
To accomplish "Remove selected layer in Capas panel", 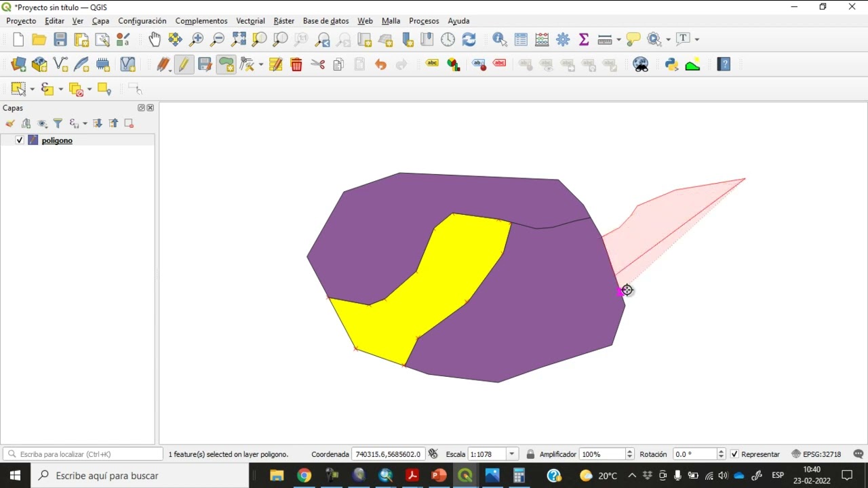I will point(129,123).
